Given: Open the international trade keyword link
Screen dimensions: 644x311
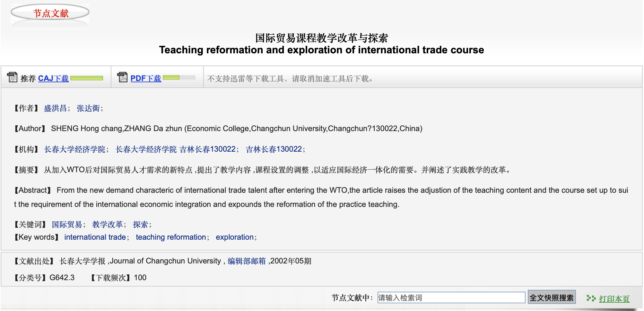Looking at the screenshot, I should click(95, 237).
